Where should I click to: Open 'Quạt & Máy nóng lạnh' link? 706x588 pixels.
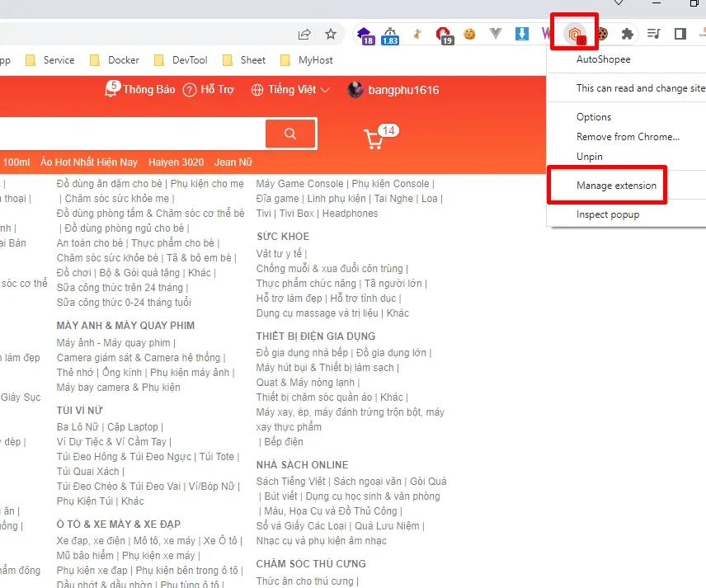(305, 383)
